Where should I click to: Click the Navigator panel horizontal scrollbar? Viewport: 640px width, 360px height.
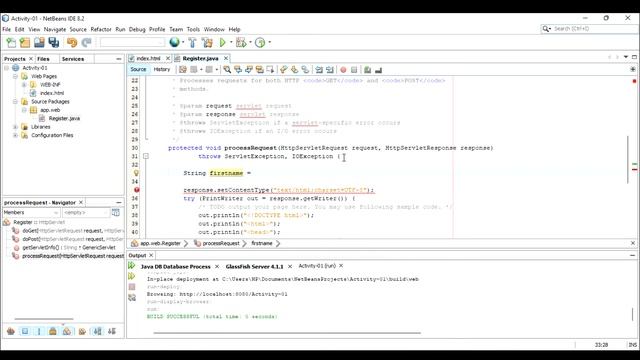coord(44,319)
